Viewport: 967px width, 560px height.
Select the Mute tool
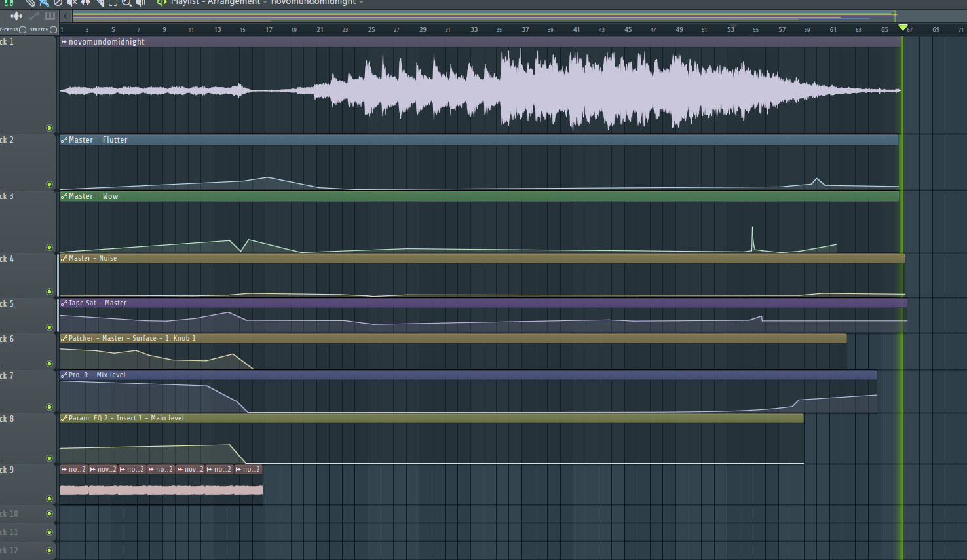click(x=71, y=3)
